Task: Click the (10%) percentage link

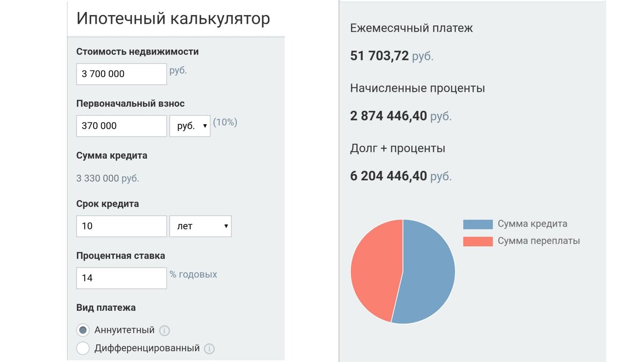Action: click(225, 122)
